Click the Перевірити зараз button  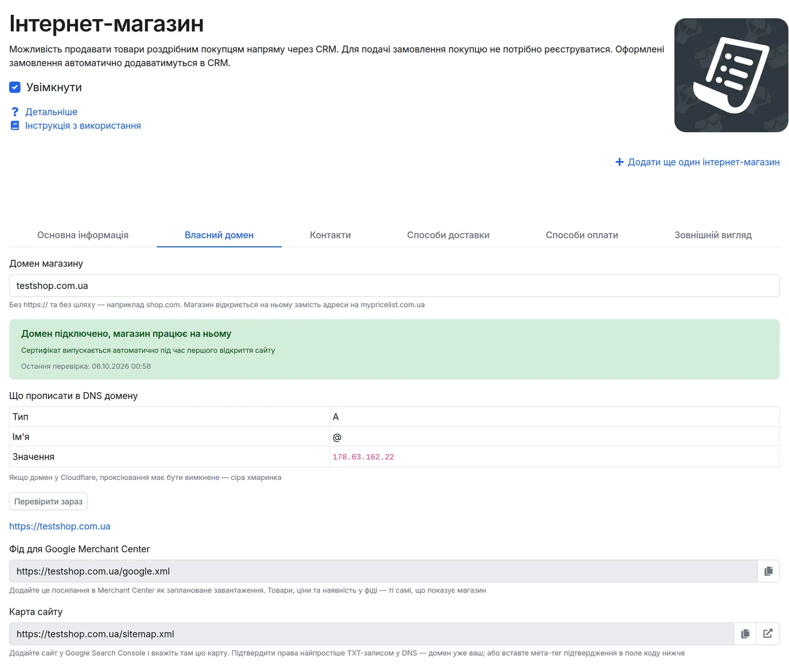point(48,501)
